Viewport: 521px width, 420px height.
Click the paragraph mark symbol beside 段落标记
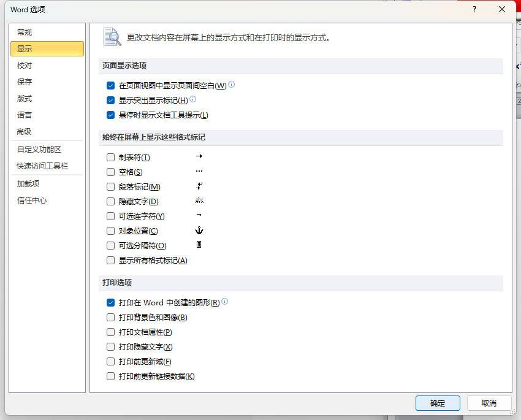coord(199,186)
